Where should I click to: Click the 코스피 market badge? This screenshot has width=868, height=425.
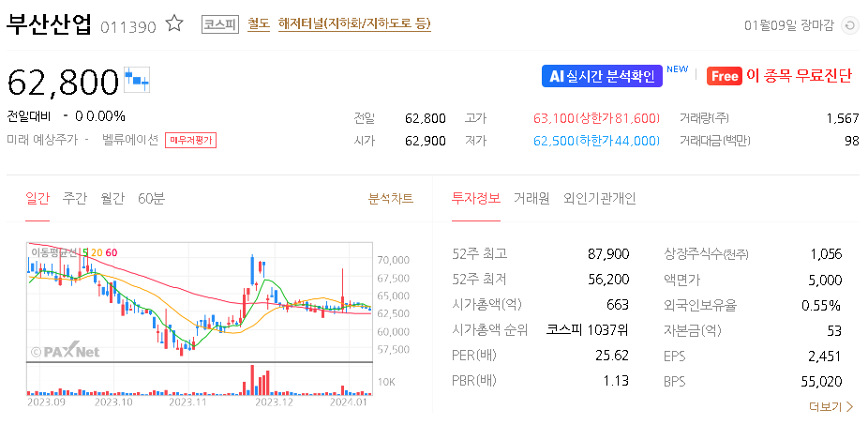point(219,24)
